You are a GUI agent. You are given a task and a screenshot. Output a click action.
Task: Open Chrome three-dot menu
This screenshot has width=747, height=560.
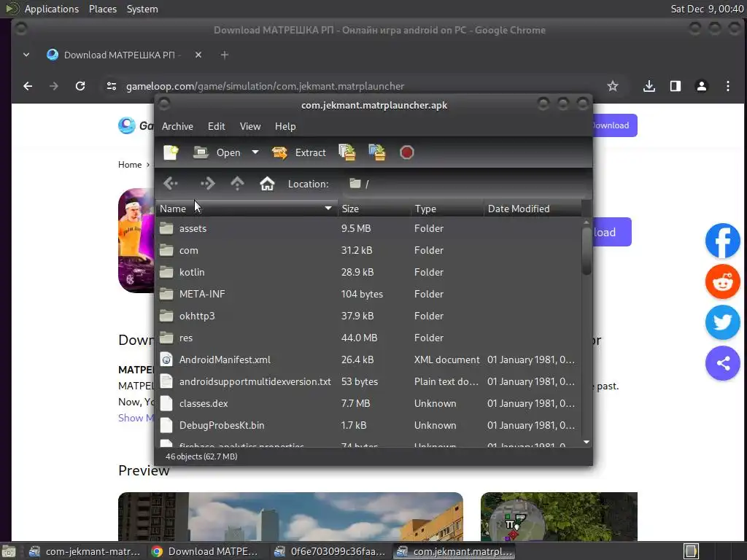[727, 86]
